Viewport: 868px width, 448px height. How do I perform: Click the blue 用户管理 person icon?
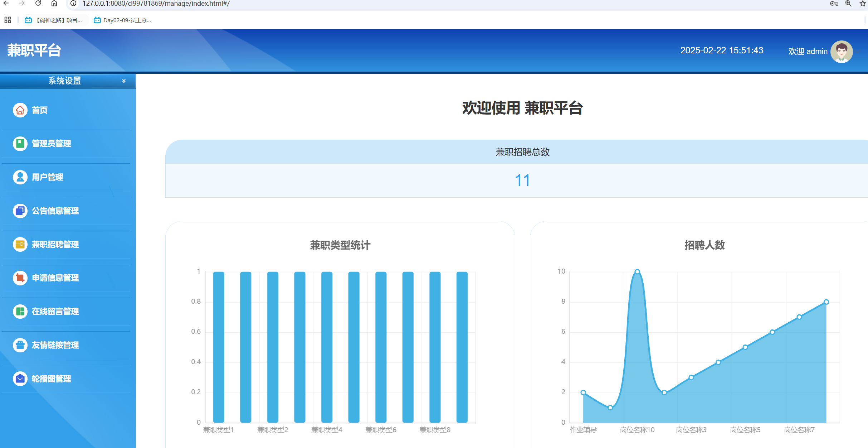click(x=20, y=177)
